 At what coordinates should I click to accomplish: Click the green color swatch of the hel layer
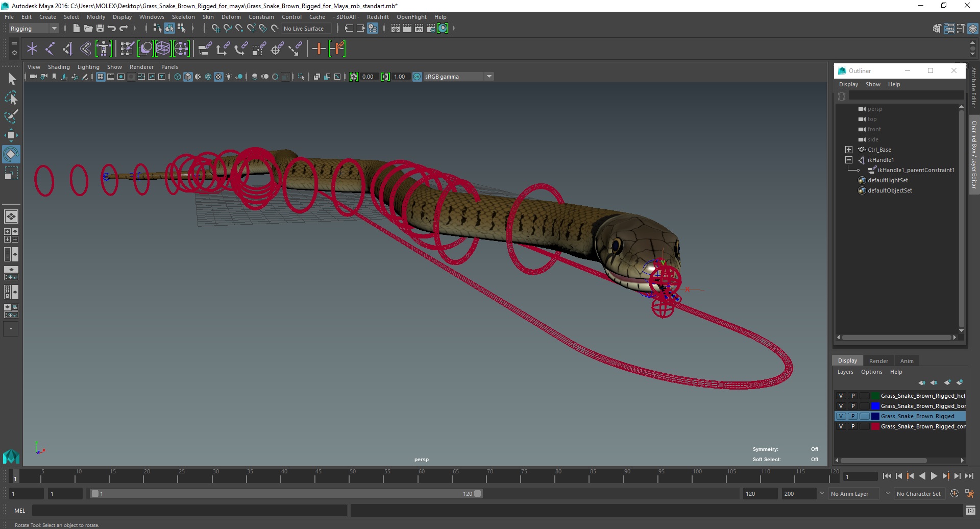(x=875, y=396)
